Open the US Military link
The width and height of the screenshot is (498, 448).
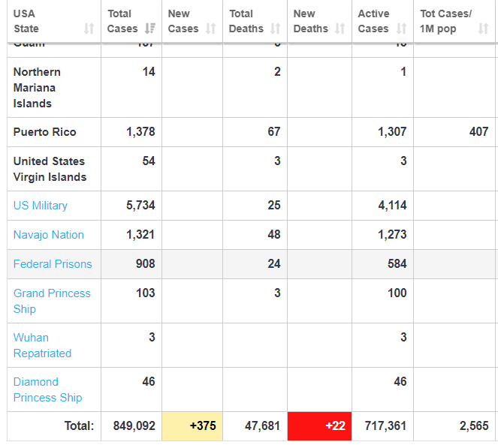pyautogui.click(x=41, y=206)
